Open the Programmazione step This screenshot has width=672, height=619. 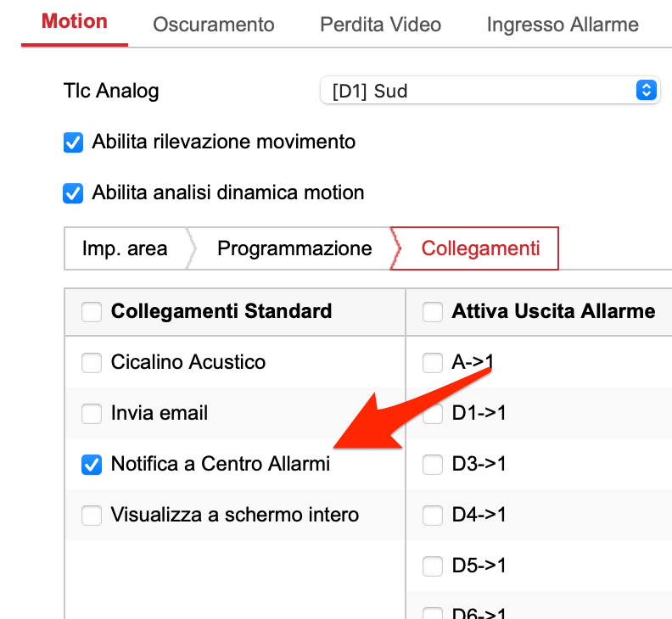[294, 248]
